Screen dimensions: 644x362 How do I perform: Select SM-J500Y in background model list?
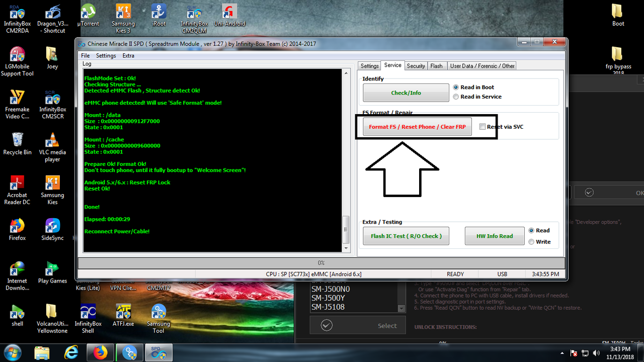tap(328, 298)
